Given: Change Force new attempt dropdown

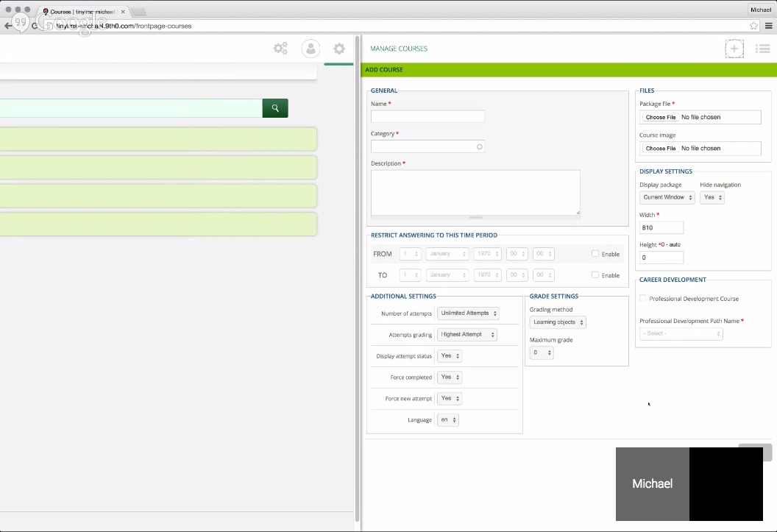Looking at the screenshot, I should pyautogui.click(x=450, y=398).
